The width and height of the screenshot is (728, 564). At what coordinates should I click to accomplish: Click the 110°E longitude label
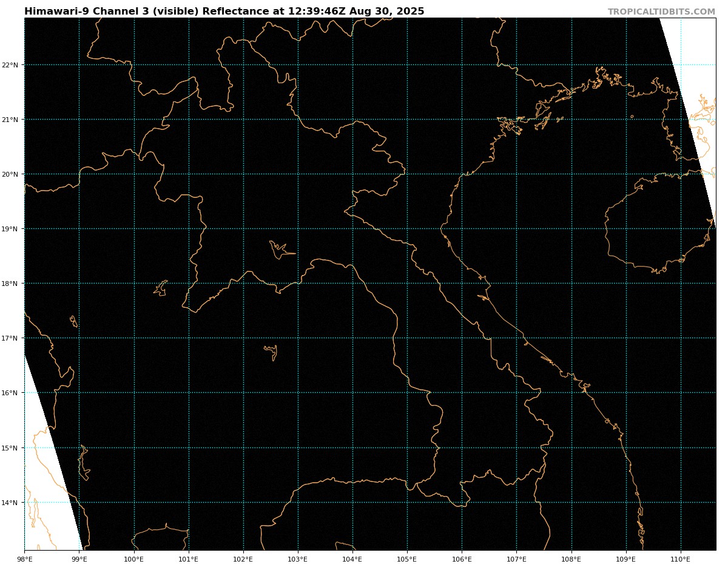coord(681,559)
